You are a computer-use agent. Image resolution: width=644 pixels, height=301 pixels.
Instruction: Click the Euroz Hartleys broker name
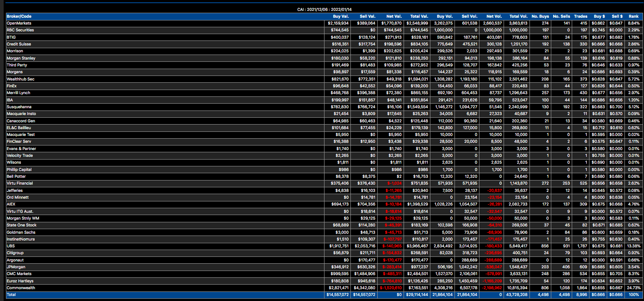[x=20, y=281]
